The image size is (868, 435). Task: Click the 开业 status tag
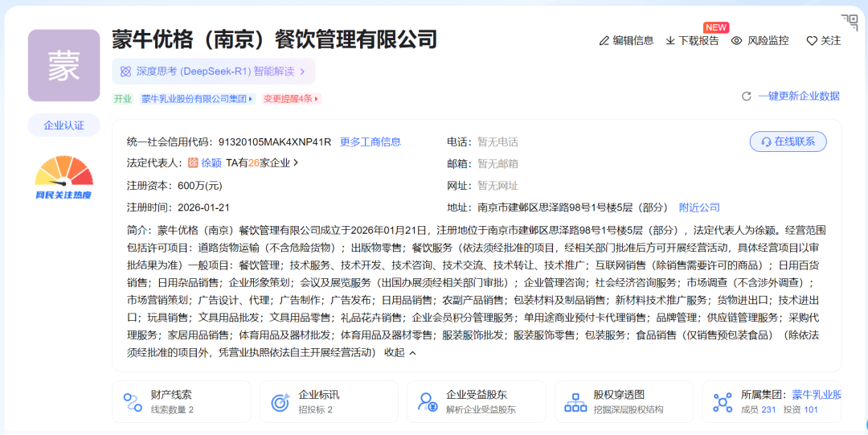123,99
